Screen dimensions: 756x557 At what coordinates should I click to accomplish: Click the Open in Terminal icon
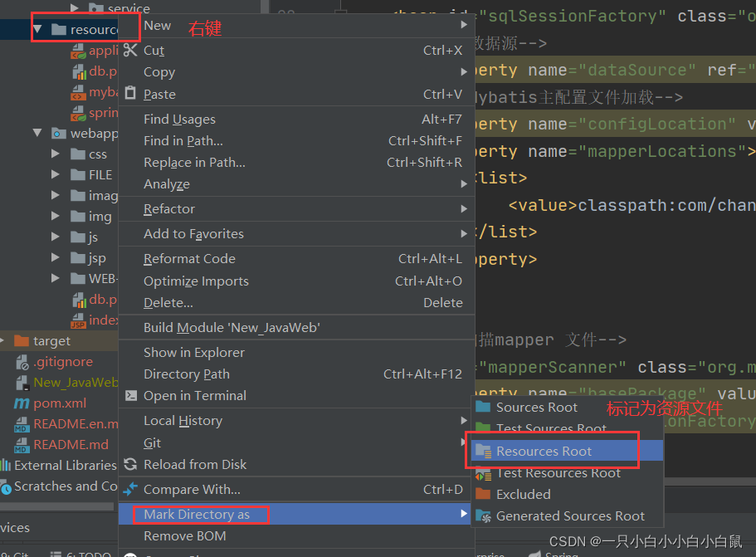[130, 395]
